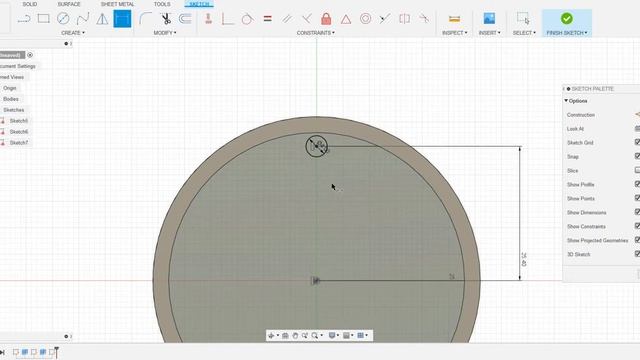Apply the Curvature constraint

click(424, 18)
